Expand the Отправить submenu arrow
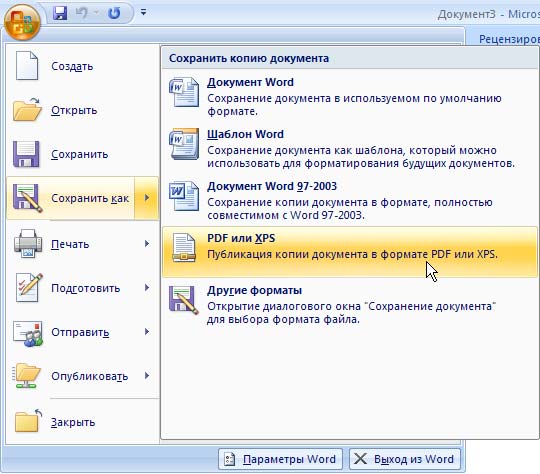The image size is (540, 474). (147, 332)
